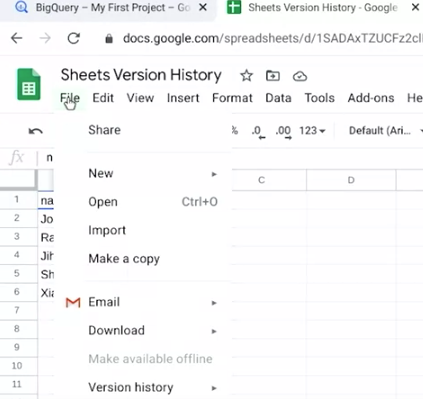The image size is (423, 399).
Task: Click the lock icon in address bar
Action: pos(109,39)
